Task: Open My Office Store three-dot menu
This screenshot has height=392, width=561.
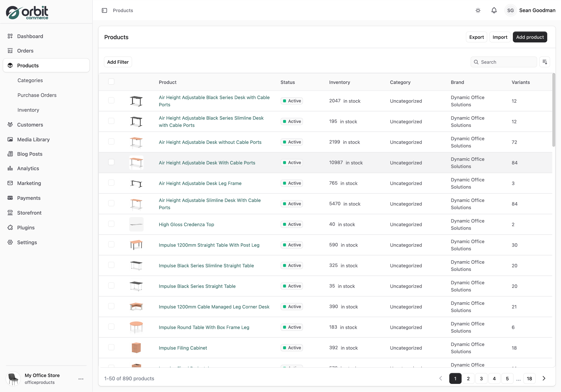Action: (x=81, y=379)
